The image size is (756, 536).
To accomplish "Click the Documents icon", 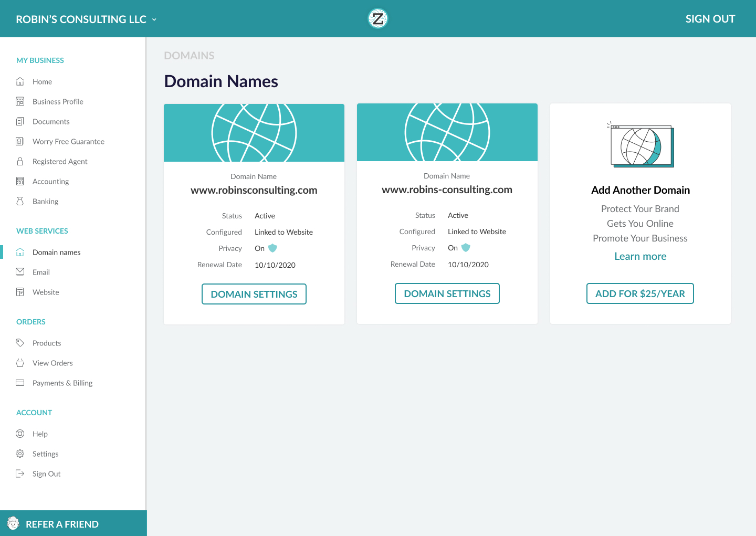I will coord(20,121).
